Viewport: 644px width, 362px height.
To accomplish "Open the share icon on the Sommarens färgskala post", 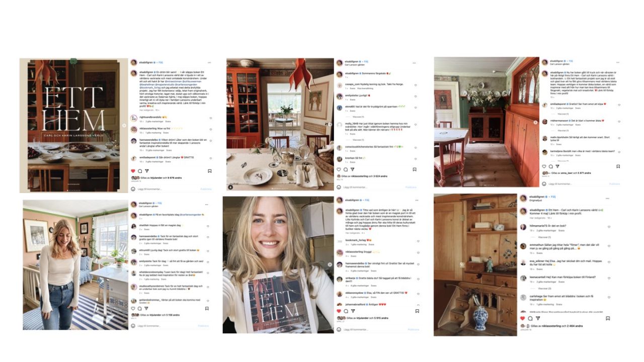I will pyautogui.click(x=353, y=169).
